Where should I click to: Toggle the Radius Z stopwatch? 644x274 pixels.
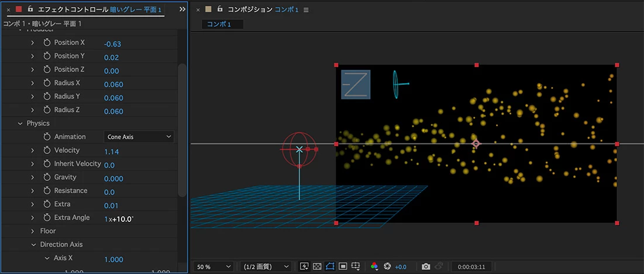click(47, 110)
